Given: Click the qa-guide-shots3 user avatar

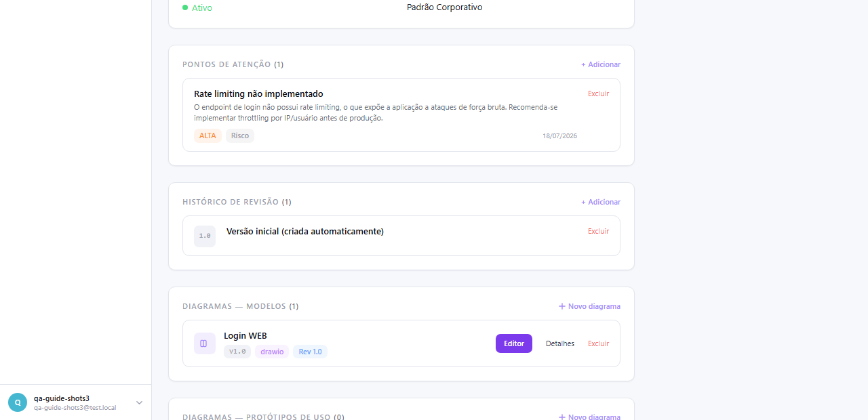Looking at the screenshot, I should click(18, 402).
